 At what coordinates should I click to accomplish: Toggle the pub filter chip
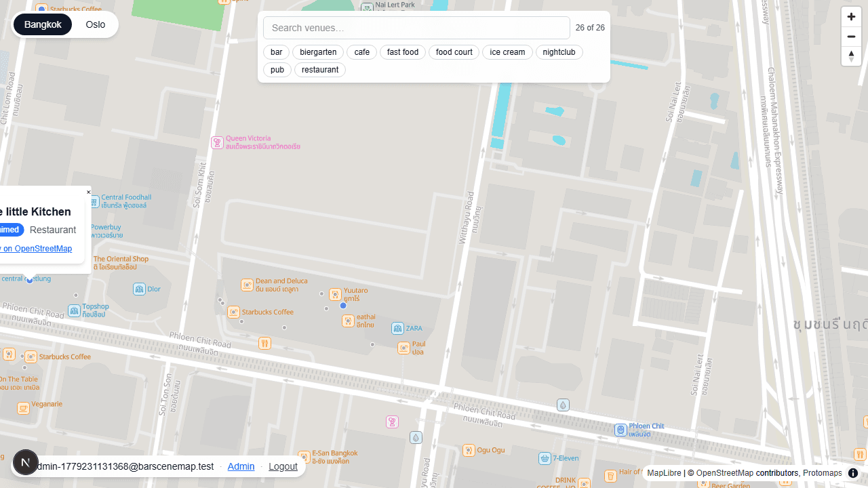point(277,70)
